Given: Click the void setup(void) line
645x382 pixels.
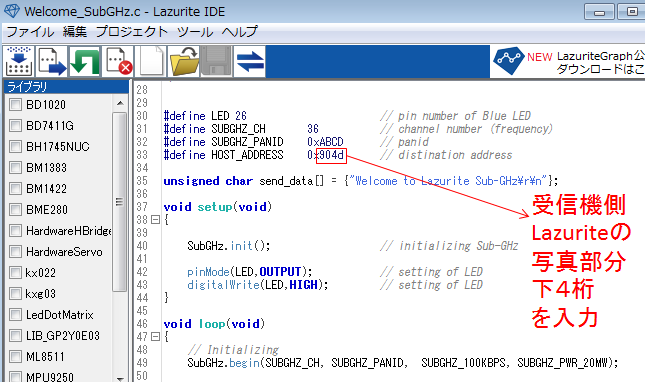Looking at the screenshot, I should [x=218, y=207].
